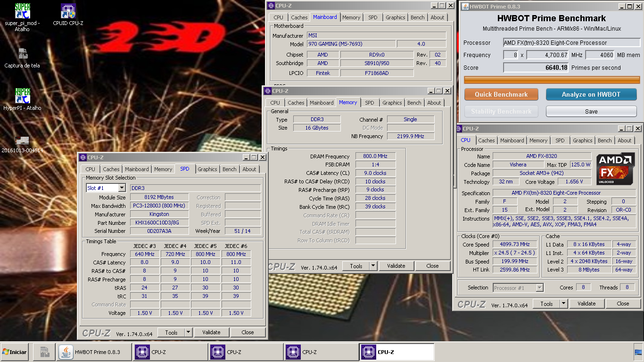Click the HWBOT Prime window title icon
644x362 pixels.
pyautogui.click(x=465, y=7)
